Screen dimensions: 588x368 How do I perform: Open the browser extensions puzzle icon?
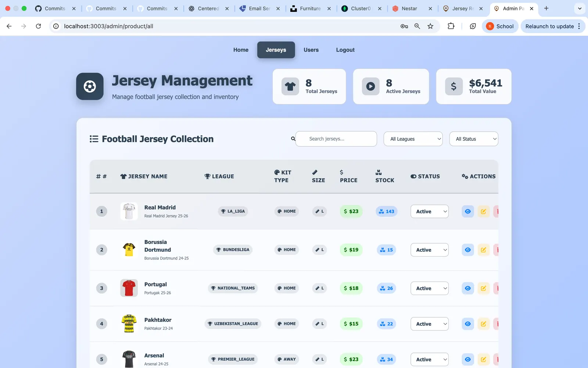coord(451,26)
